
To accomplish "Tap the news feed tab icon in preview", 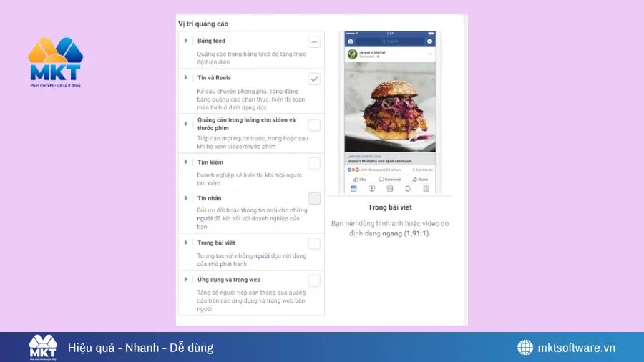I will click(x=353, y=189).
